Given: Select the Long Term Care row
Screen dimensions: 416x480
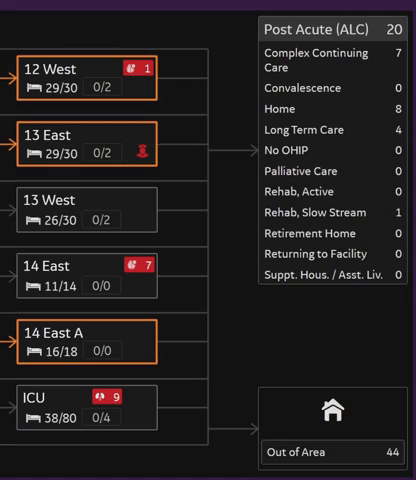Looking at the screenshot, I should (333, 130).
